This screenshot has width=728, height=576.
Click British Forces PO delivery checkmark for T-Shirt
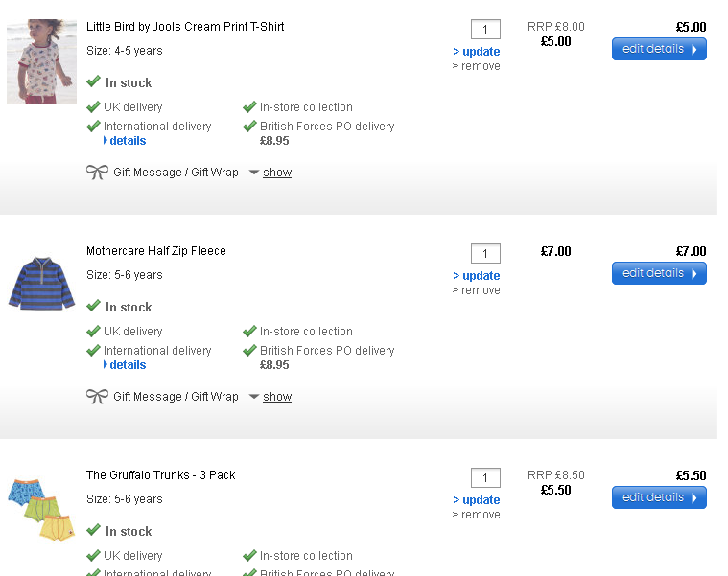click(249, 126)
